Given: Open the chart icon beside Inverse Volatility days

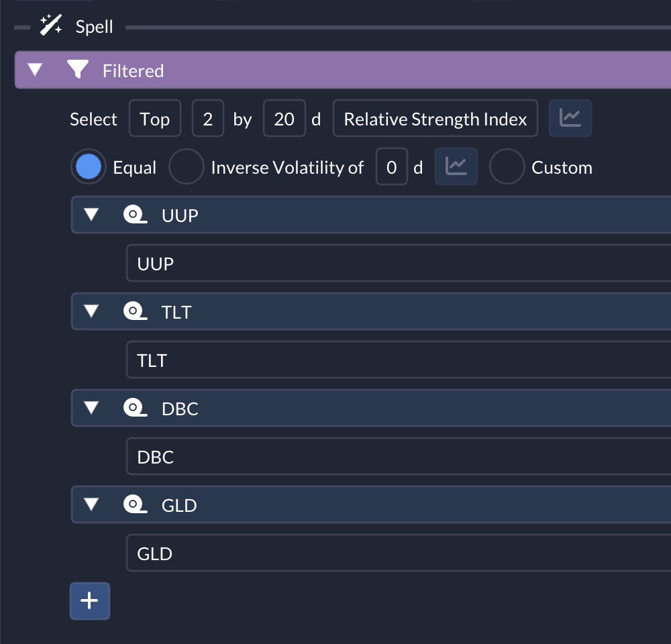Looking at the screenshot, I should pos(456,166).
